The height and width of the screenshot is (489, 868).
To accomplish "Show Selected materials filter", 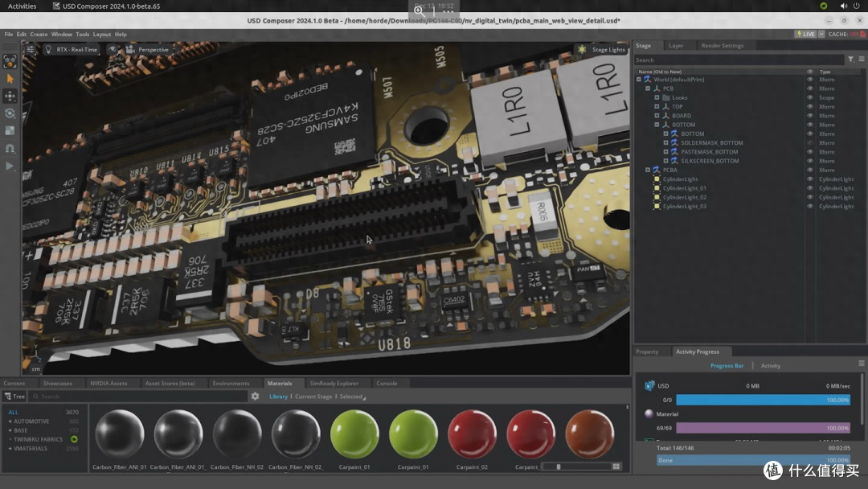I will point(351,397).
